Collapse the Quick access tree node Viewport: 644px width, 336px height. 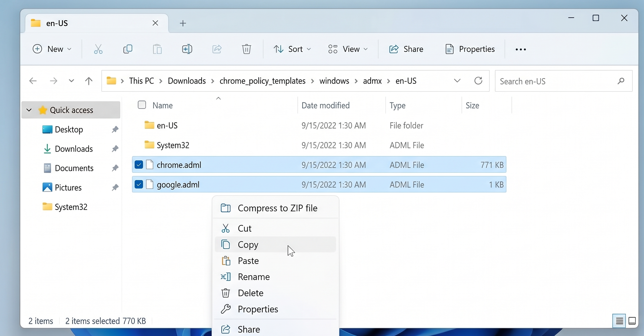29,110
